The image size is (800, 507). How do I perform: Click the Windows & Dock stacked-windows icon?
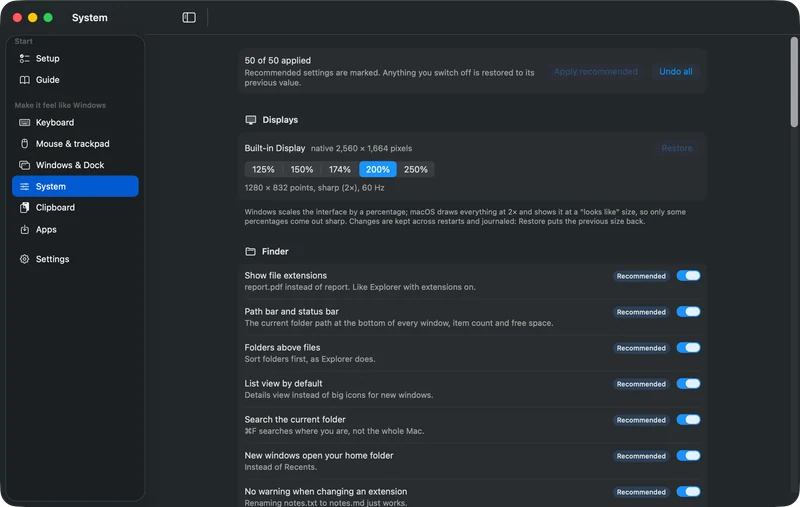pyautogui.click(x=24, y=165)
